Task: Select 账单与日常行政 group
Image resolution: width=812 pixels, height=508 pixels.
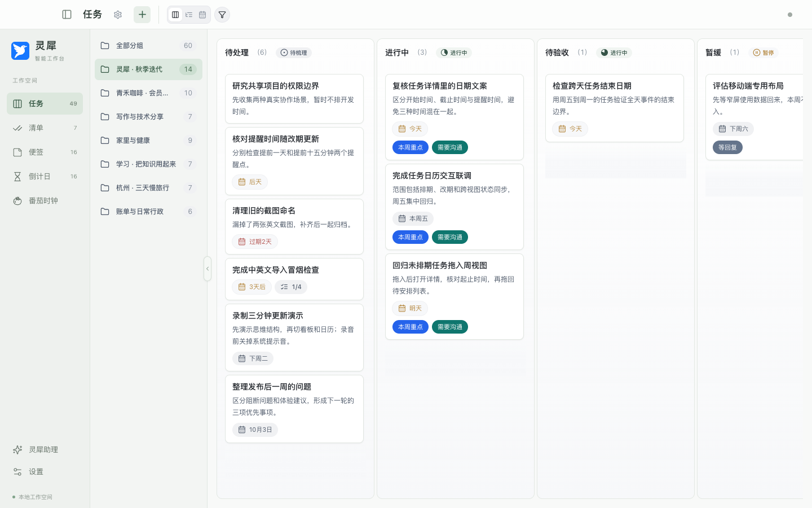Action: pyautogui.click(x=148, y=211)
